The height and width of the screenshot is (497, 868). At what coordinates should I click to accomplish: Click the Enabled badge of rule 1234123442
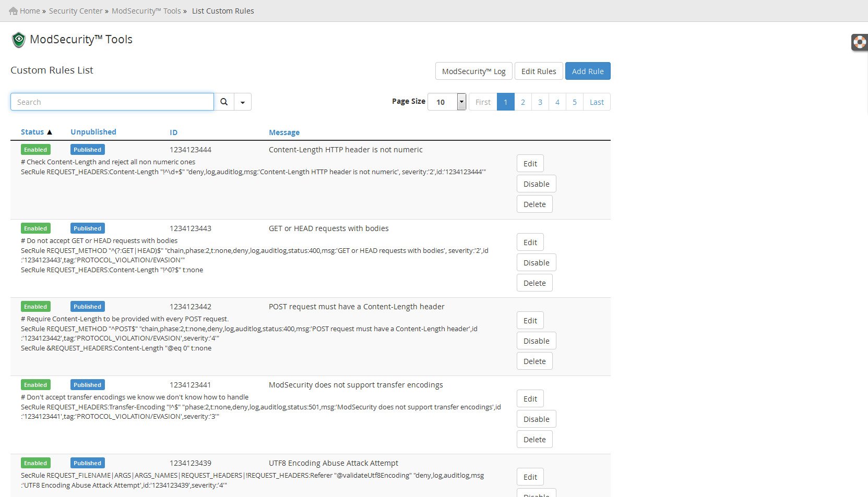35,307
